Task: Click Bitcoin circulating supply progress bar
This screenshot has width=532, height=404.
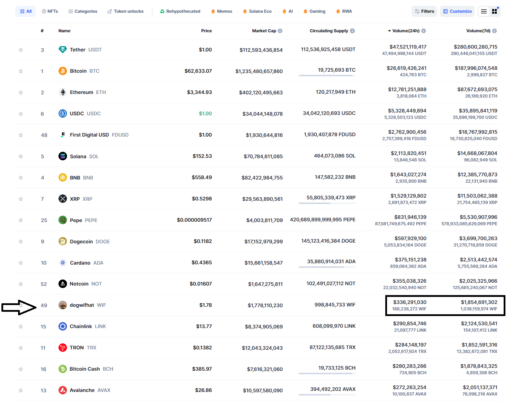Action: 327,76
